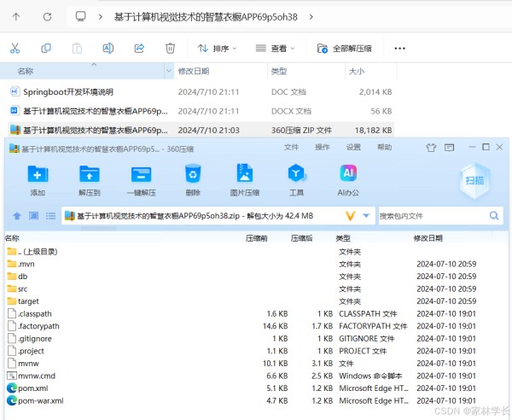Open the 名称 column header dropdown arrow
Screen dimensions: 512x420
[x=169, y=71]
